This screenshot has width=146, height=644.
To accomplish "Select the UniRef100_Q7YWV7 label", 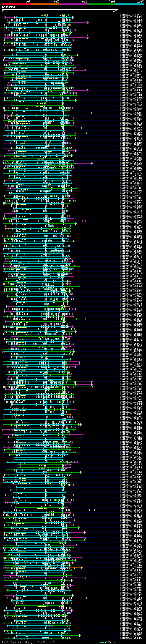I will tap(131, 103).
